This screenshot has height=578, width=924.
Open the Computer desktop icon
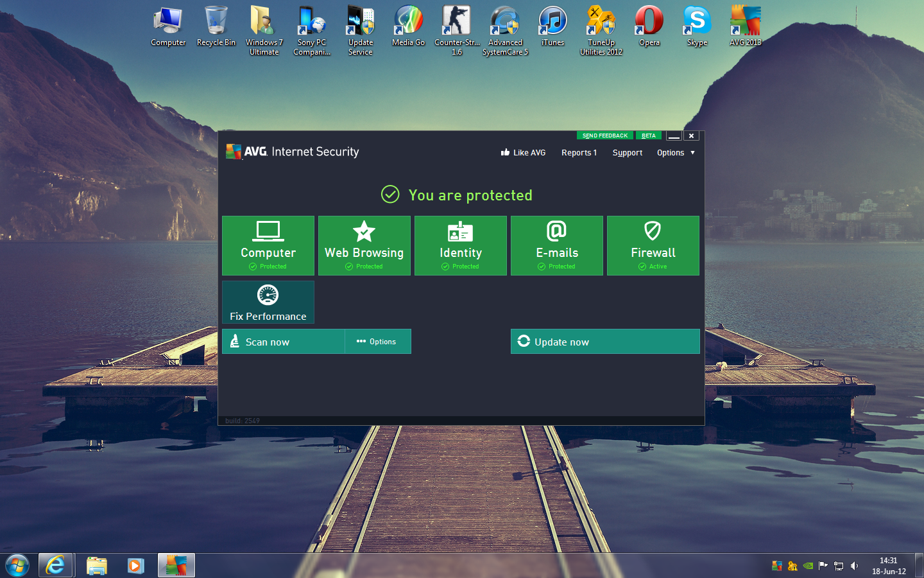click(x=168, y=27)
